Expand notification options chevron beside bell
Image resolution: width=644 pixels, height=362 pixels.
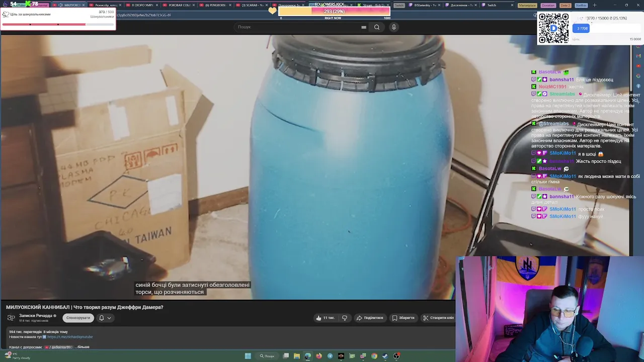109,318
